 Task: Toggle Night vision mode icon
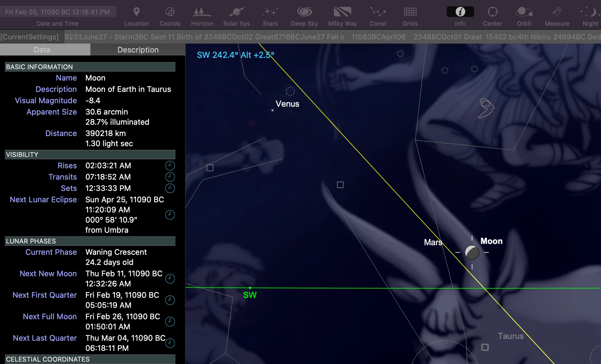tap(590, 12)
